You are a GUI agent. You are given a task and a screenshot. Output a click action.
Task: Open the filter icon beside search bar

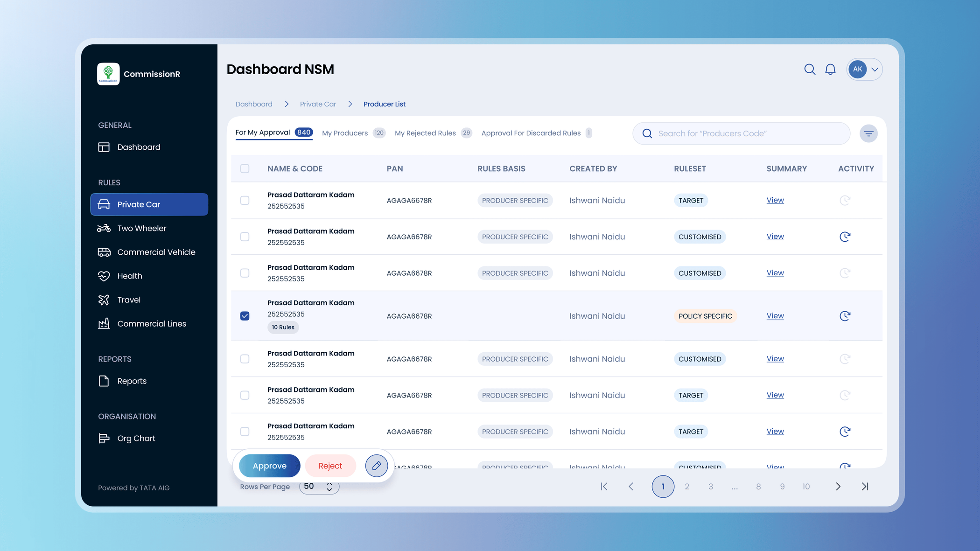(868, 134)
